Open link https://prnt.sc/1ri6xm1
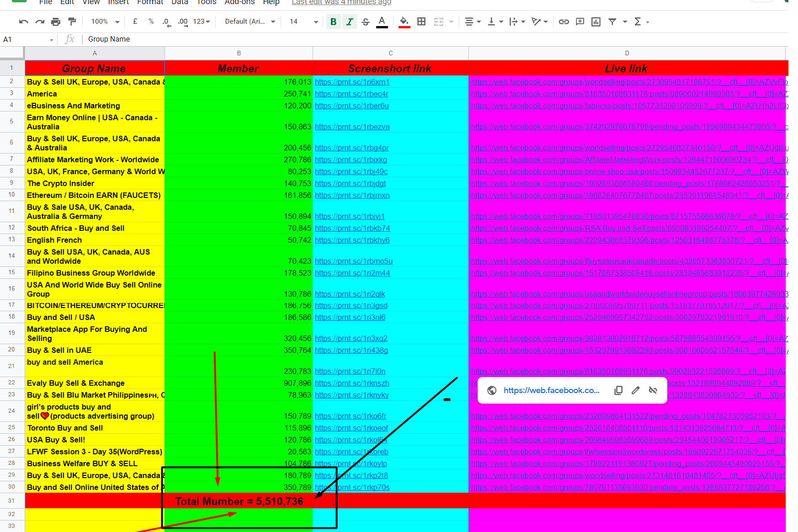This screenshot has width=798, height=532. tap(352, 82)
